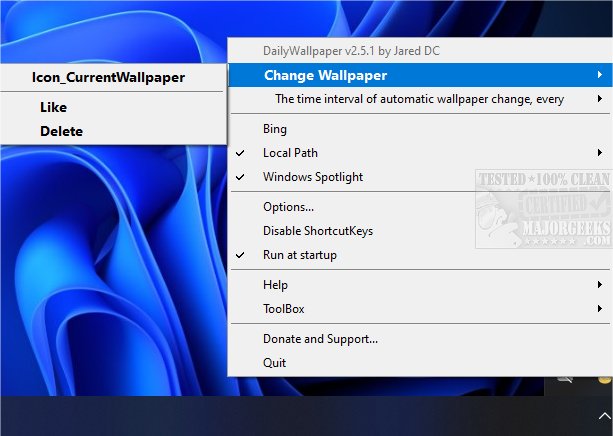Expand the Help submenu arrow
The image size is (613, 436).
599,285
